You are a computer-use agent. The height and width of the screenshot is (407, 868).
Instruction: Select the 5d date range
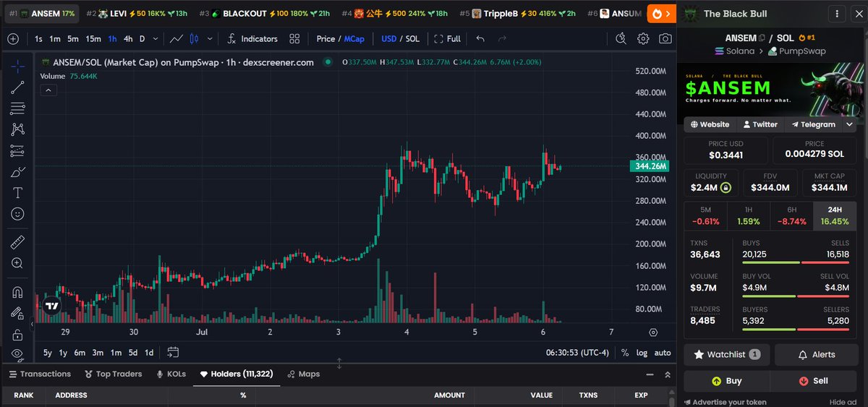tap(132, 353)
